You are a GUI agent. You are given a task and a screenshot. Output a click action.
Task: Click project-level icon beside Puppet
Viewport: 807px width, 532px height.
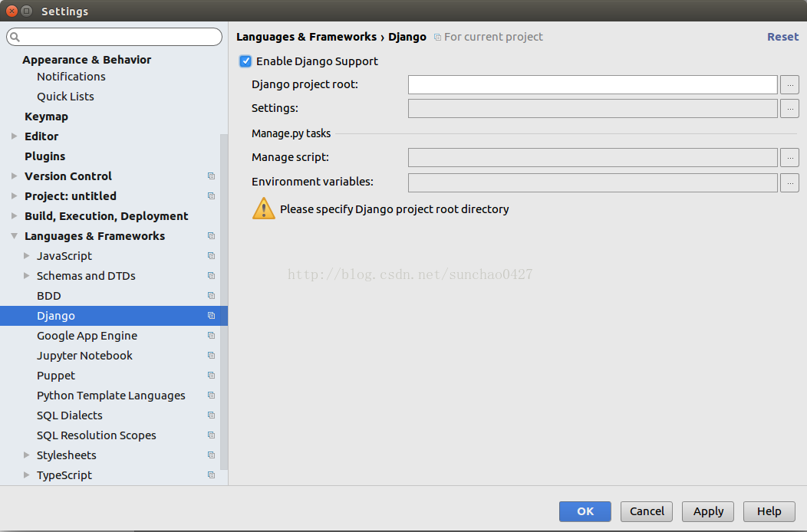[x=211, y=376]
